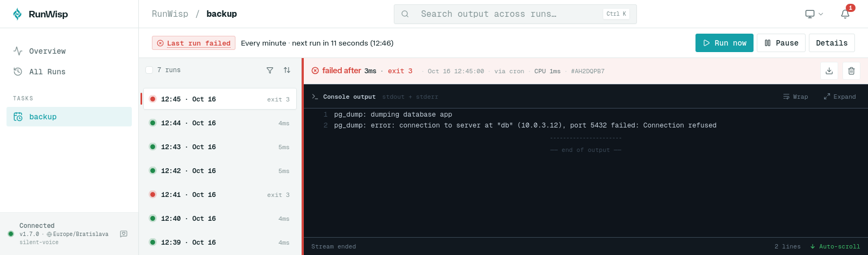Toggle Wrap for console output
The image size is (868, 255).
click(x=795, y=97)
